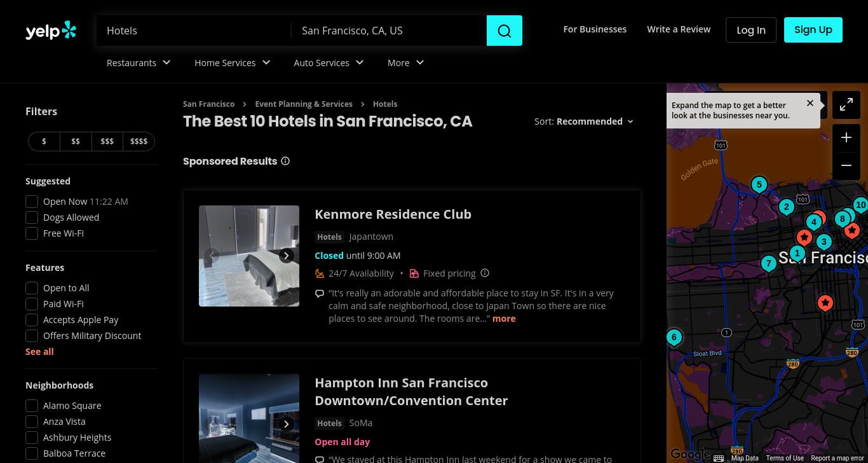
Task: Check the Dogs Allowed filter
Action: (x=32, y=218)
